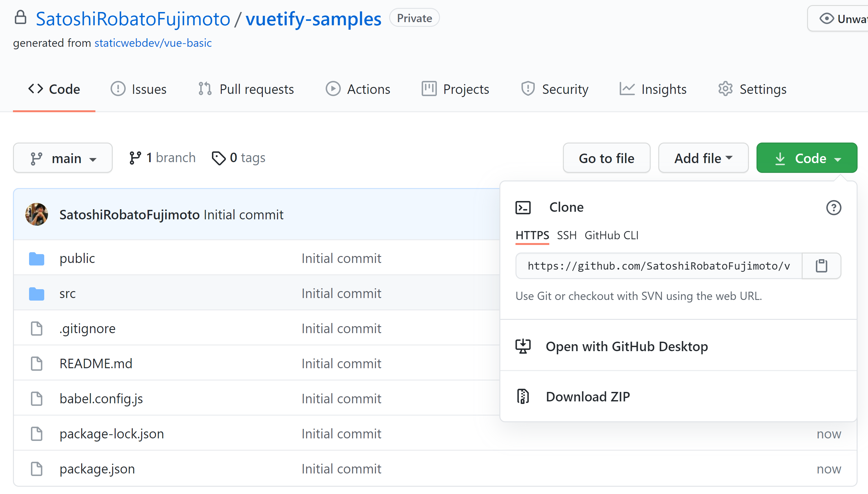Click the HTTPS clone URL field
This screenshot has height=494, width=868.
(658, 266)
